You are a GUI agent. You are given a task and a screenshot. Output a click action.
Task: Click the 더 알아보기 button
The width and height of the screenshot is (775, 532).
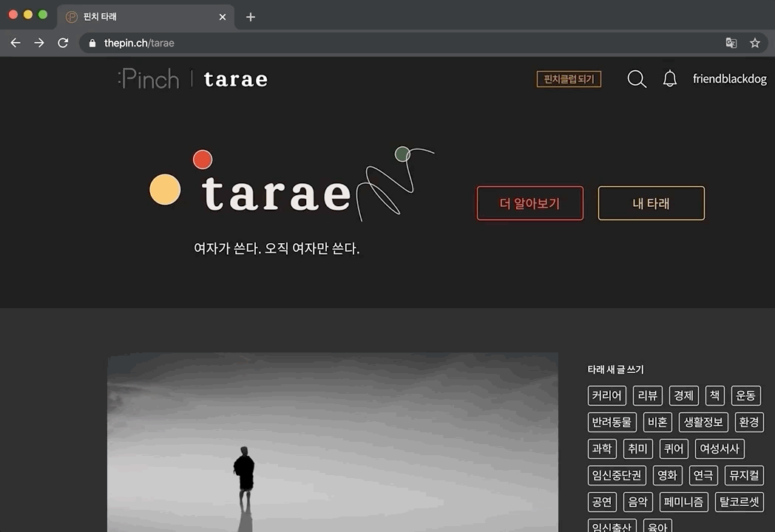tap(529, 203)
